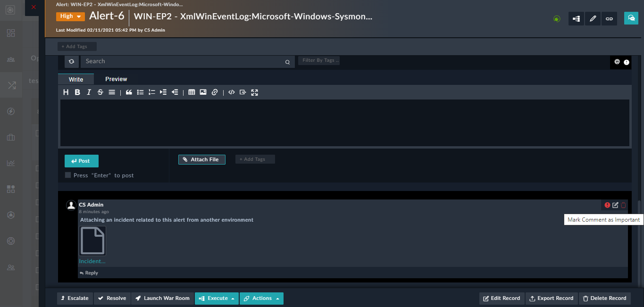Enable Press Enter to post
Image resolution: width=644 pixels, height=307 pixels.
point(67,175)
